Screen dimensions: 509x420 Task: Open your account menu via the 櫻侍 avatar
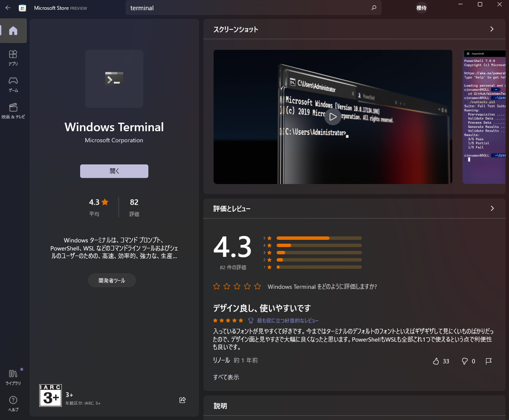[421, 8]
